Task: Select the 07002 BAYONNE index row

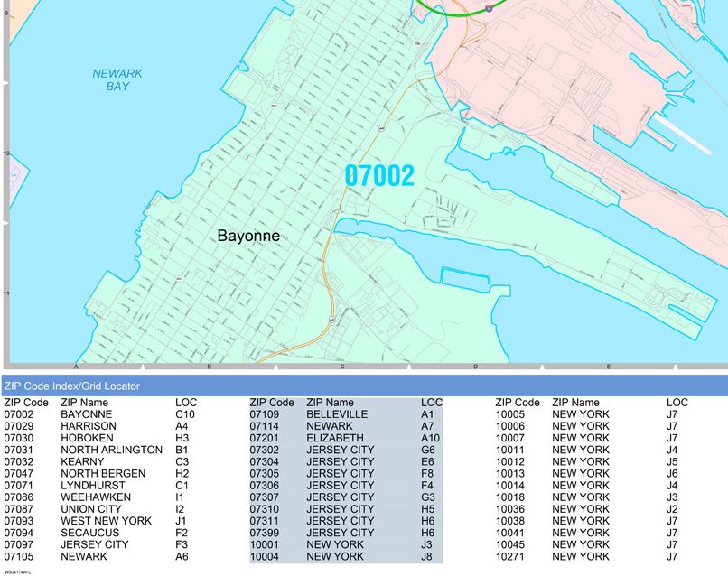Action: pyautogui.click(x=99, y=414)
